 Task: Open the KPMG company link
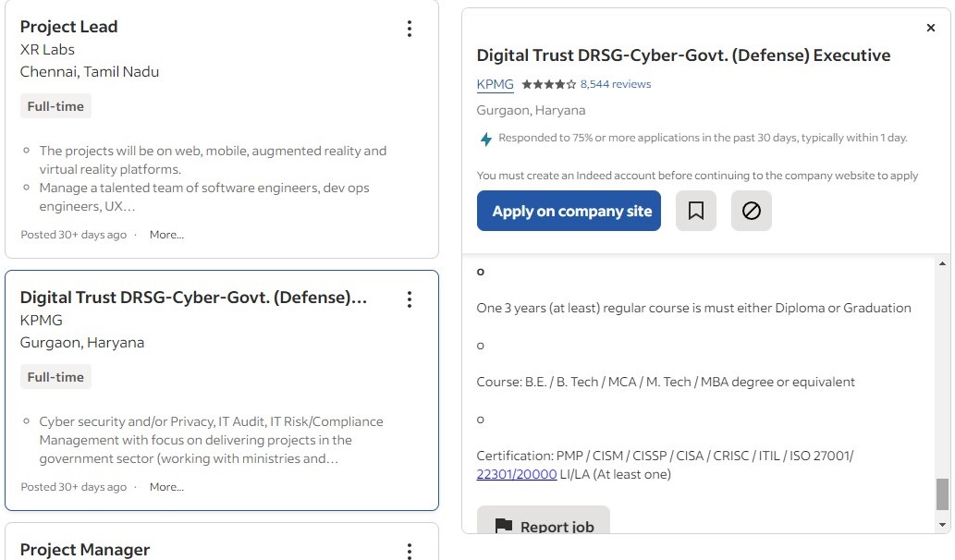(495, 84)
